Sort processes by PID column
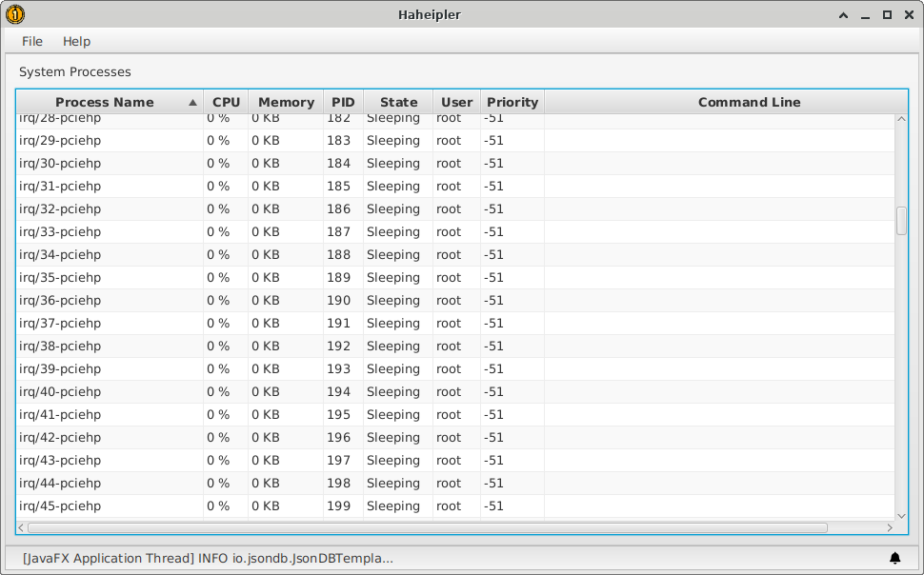The width and height of the screenshot is (924, 575). tap(343, 102)
